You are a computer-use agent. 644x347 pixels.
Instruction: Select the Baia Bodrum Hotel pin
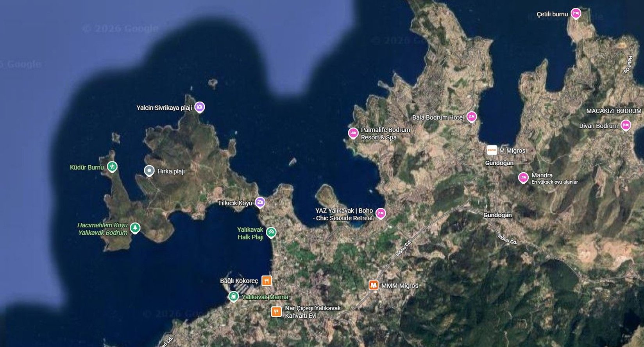tap(472, 116)
